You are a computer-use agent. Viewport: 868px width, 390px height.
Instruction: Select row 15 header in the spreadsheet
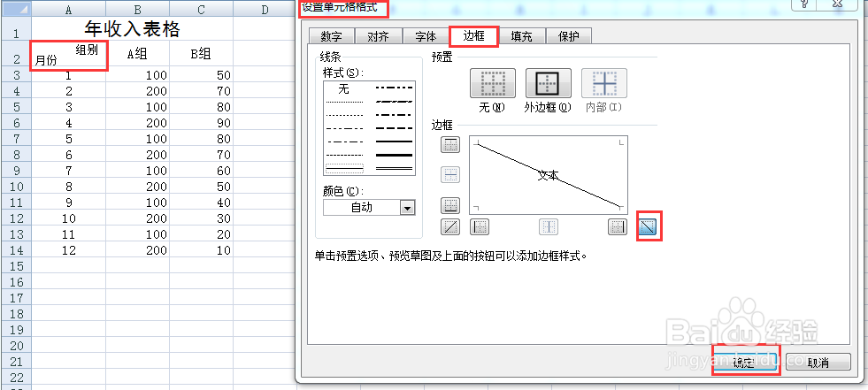(x=16, y=266)
